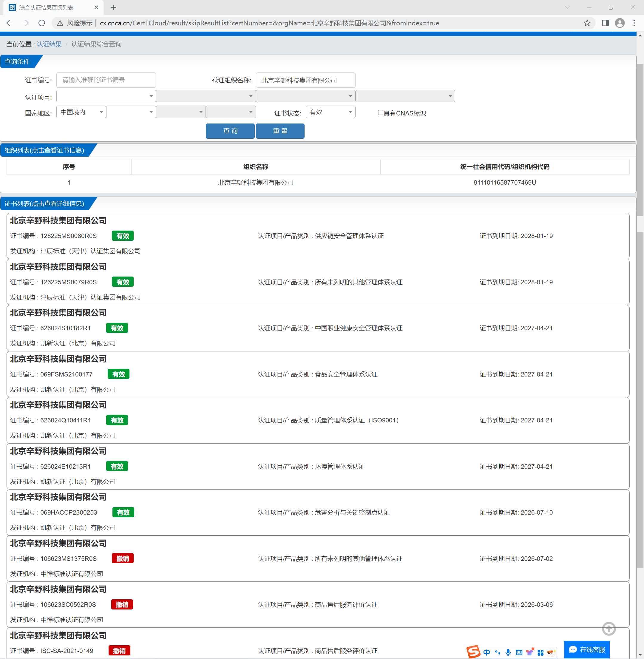
Task: Click the 查询 search button
Action: pos(230,131)
